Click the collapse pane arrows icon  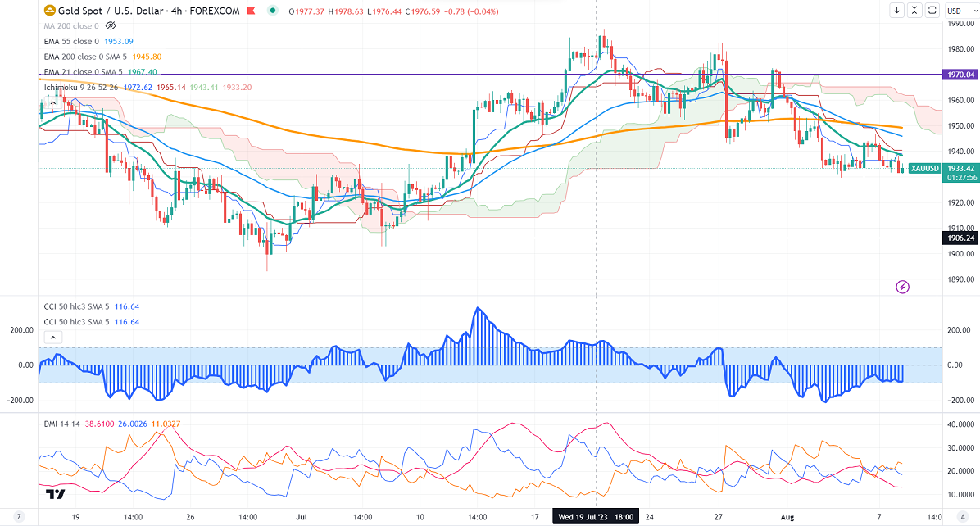pos(914,11)
